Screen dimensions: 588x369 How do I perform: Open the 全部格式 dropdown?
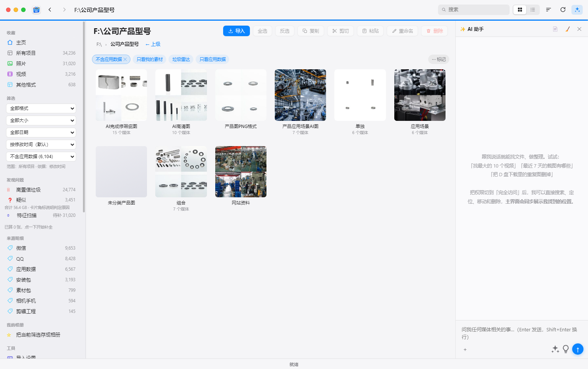coord(41,108)
